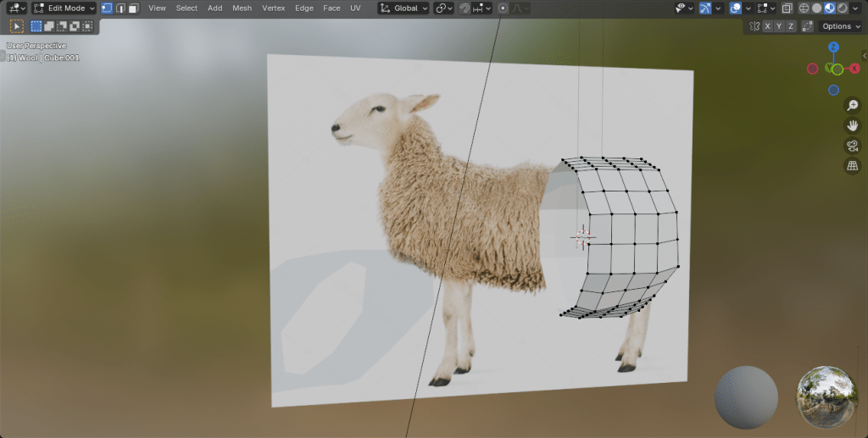Screen dimensions: 868x438
Task: Toggle X-ray view
Action: [x=786, y=8]
